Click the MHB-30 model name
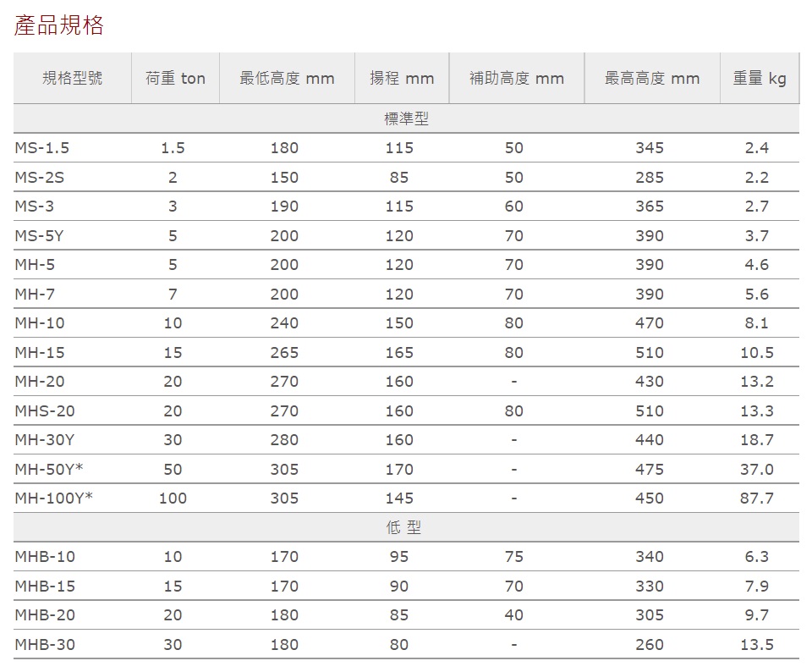This screenshot has width=812, height=672. (x=45, y=645)
